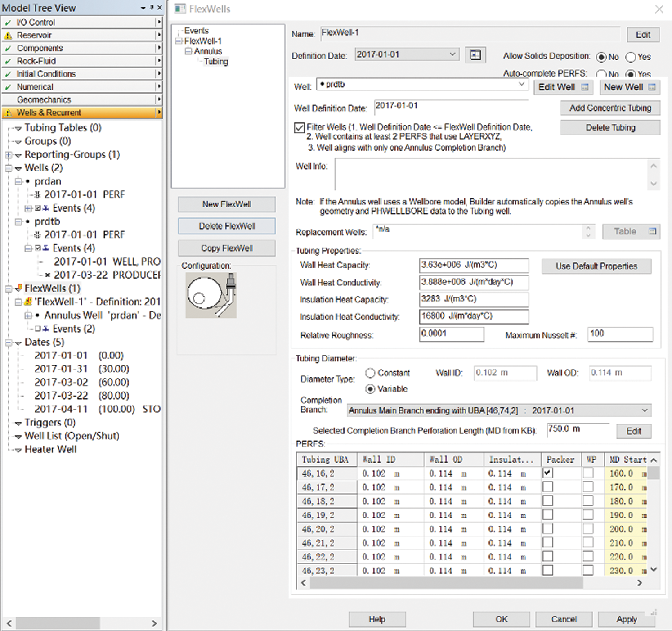Open the Well dropdown showing prdtb

[521, 84]
